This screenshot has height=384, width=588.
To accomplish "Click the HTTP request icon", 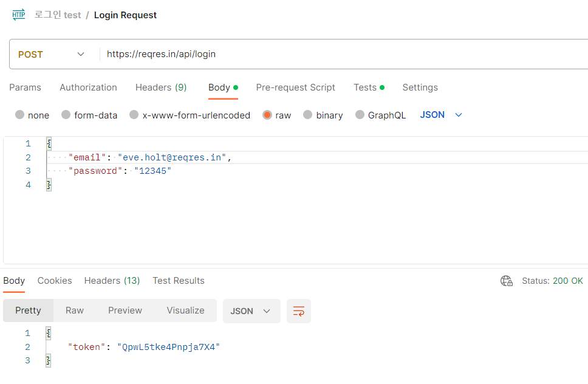I will pyautogui.click(x=19, y=15).
